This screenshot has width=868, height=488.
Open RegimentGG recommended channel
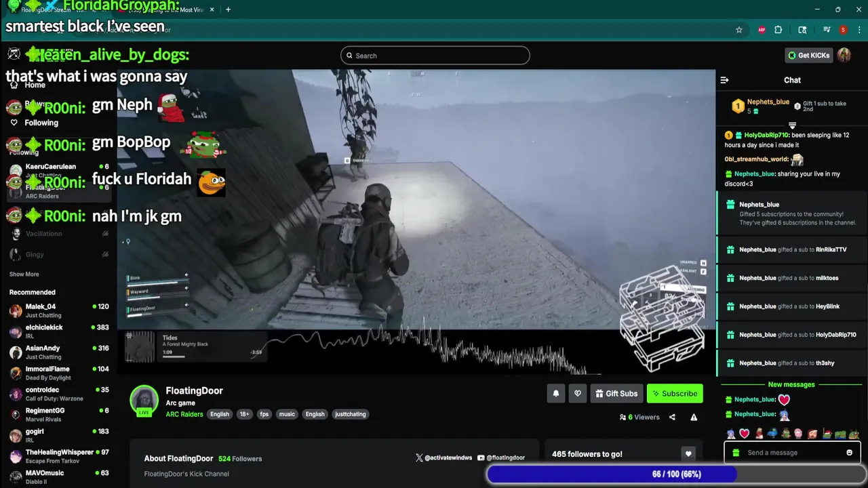click(60, 415)
